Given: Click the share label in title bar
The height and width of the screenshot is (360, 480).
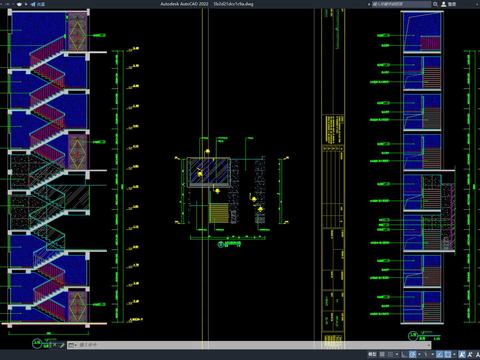Looking at the screenshot, I should (x=41, y=4).
